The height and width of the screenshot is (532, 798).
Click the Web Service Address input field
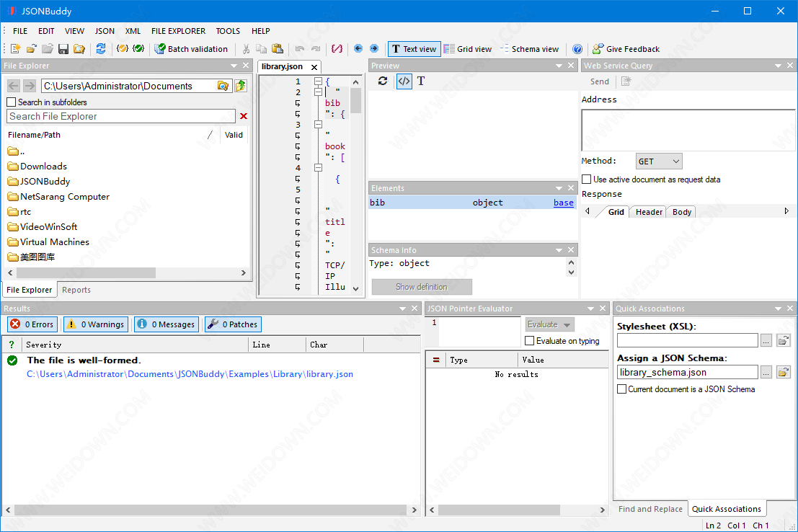point(688,130)
